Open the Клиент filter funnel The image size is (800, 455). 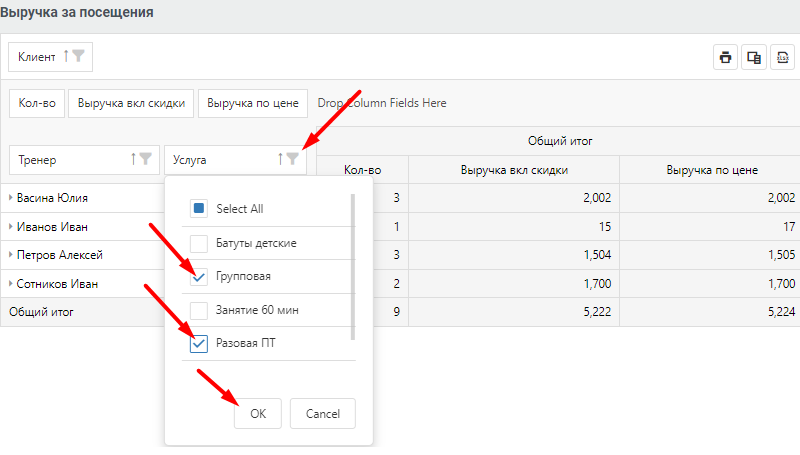[78, 56]
